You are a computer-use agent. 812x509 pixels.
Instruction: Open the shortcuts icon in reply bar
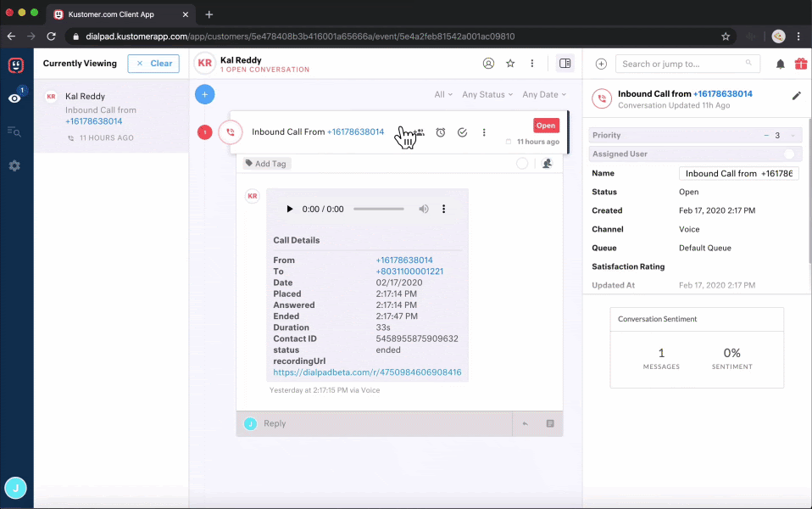coord(550,423)
